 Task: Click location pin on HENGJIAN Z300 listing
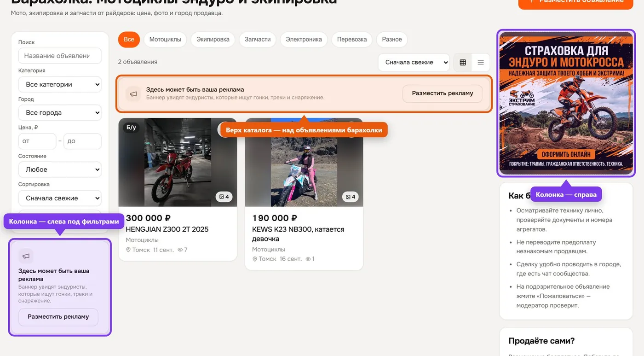pos(128,250)
